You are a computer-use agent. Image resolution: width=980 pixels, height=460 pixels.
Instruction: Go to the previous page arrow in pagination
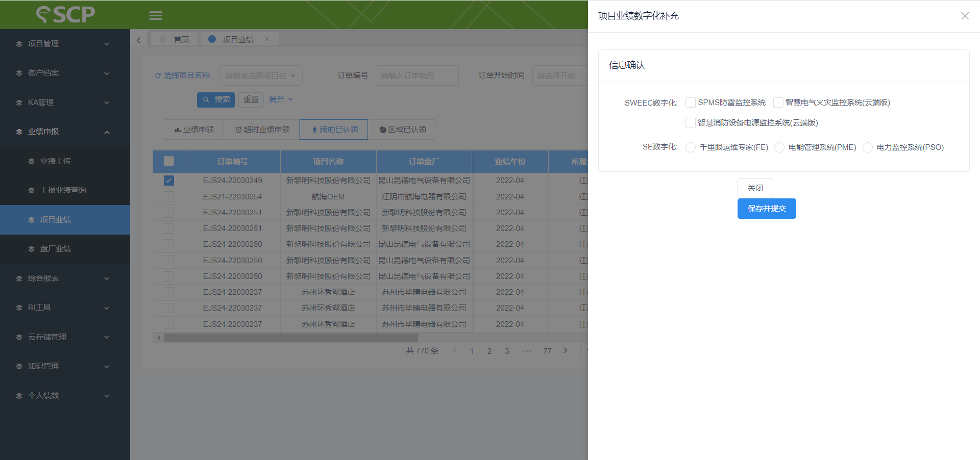click(x=455, y=350)
